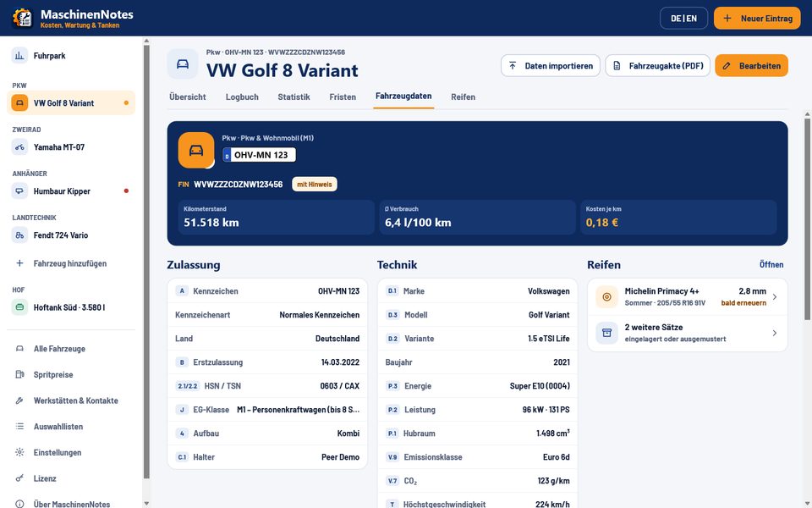Open the Humbaur Kipper trailer icon
This screenshot has height=508, width=812.
pyautogui.click(x=19, y=191)
